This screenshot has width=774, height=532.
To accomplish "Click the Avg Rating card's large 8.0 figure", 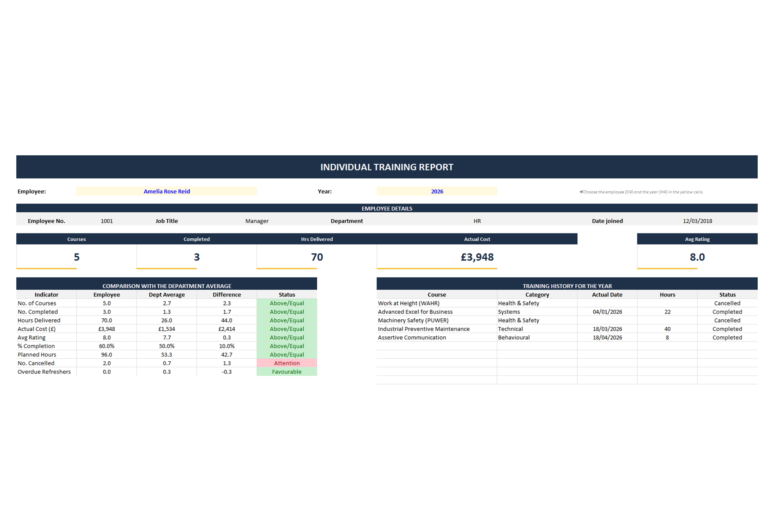I will coord(697,257).
